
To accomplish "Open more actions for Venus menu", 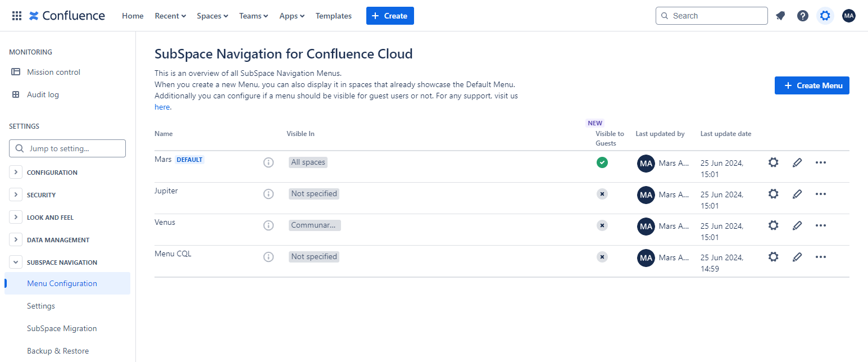I will [820, 225].
